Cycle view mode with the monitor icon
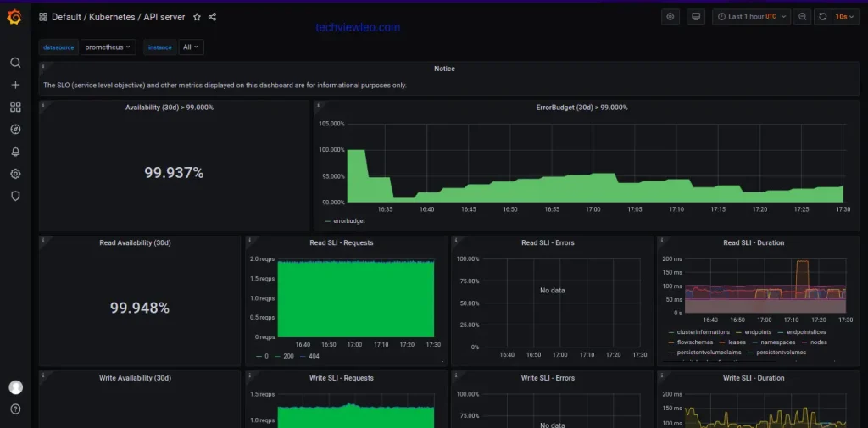The width and height of the screenshot is (868, 428). (x=696, y=17)
